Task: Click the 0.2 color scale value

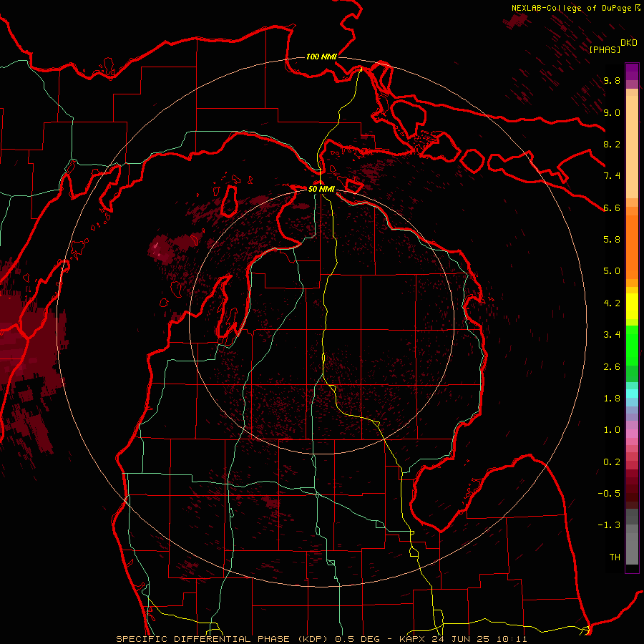Action: (612, 462)
